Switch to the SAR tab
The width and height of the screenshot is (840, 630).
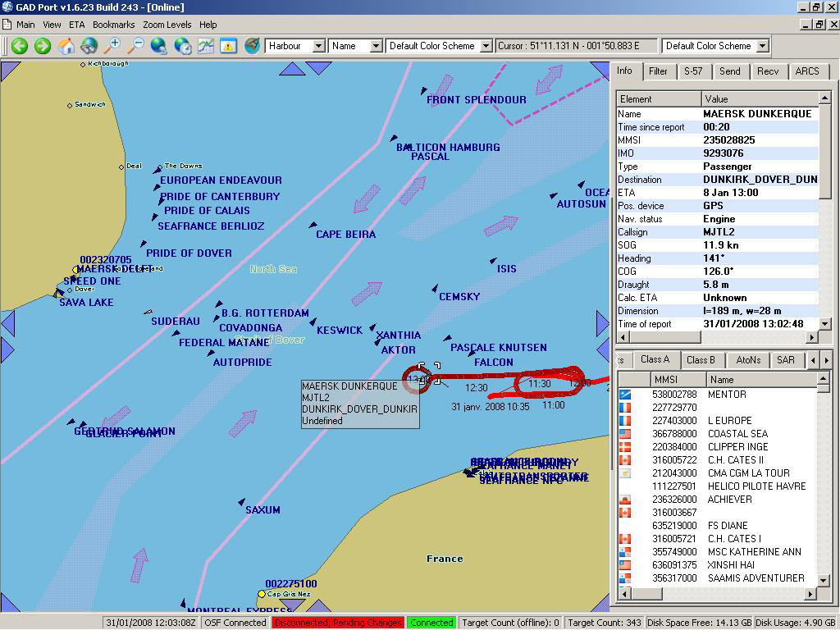tap(786, 360)
